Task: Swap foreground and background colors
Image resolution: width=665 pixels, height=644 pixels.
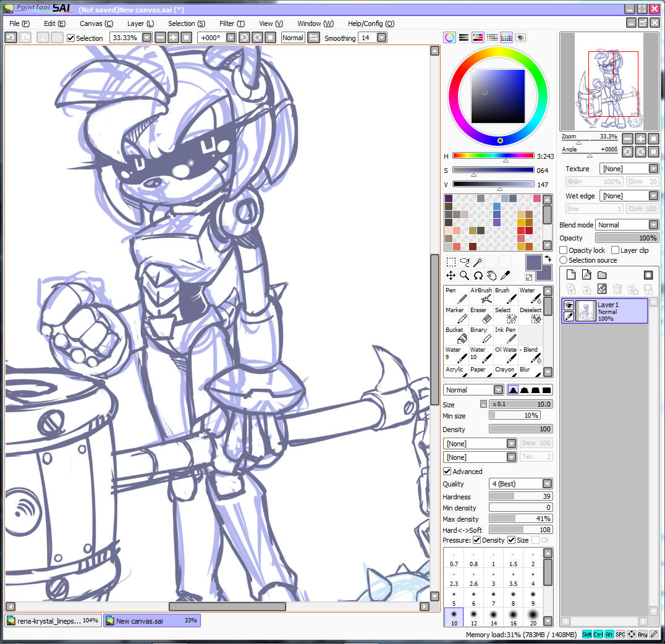Action: click(x=548, y=258)
